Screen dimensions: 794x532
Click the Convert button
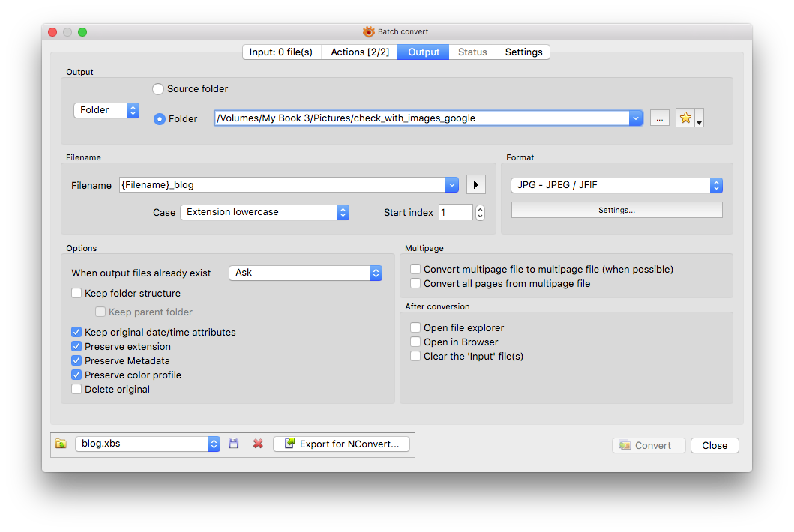(649, 445)
